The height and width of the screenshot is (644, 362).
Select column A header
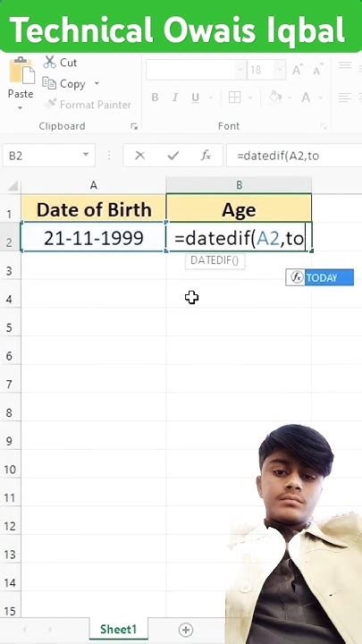pos(94,186)
